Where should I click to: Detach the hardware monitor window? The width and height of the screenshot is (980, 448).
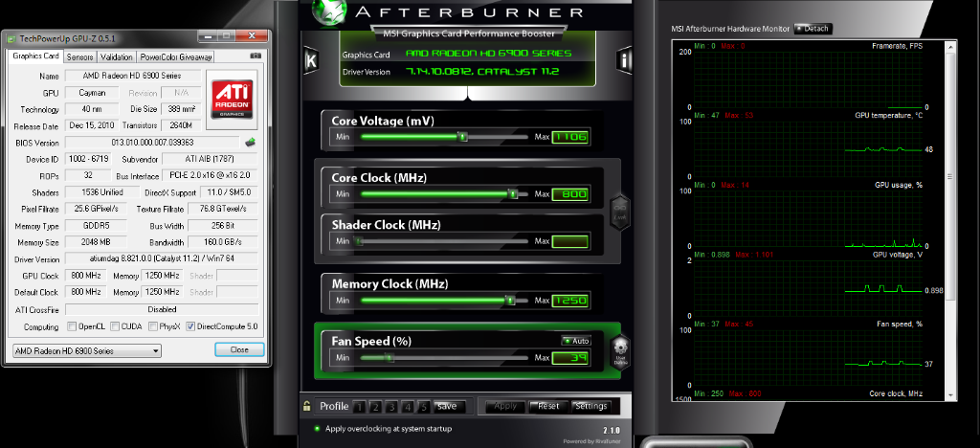[812, 29]
